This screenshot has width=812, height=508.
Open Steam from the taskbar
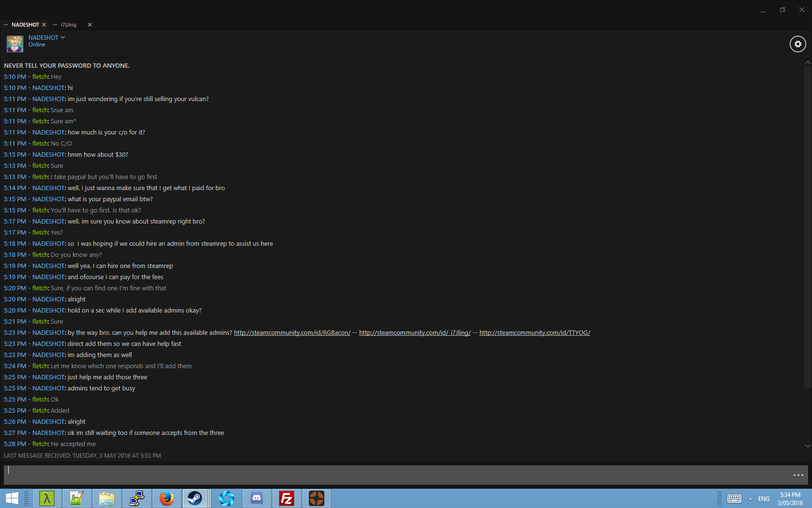[195, 498]
